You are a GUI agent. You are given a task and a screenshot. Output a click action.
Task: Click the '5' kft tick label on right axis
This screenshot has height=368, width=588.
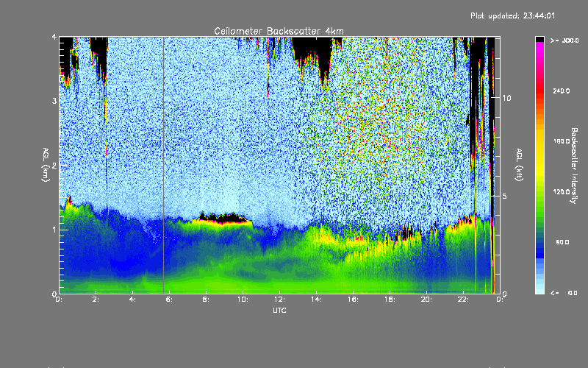(x=505, y=197)
